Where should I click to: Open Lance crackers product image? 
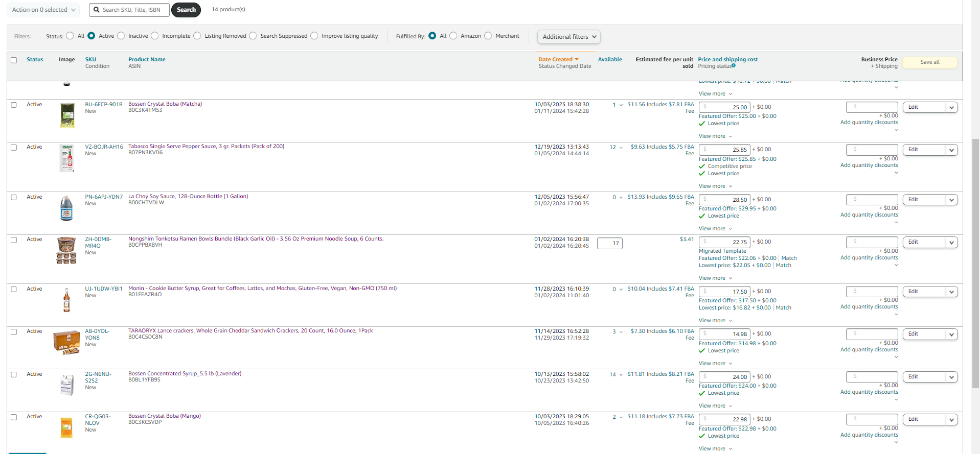coord(66,342)
